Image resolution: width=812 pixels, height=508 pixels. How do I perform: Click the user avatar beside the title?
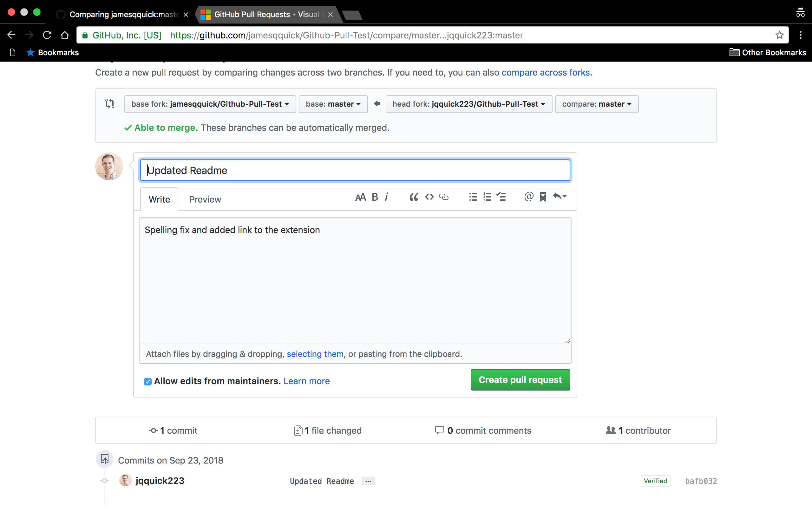coord(109,167)
